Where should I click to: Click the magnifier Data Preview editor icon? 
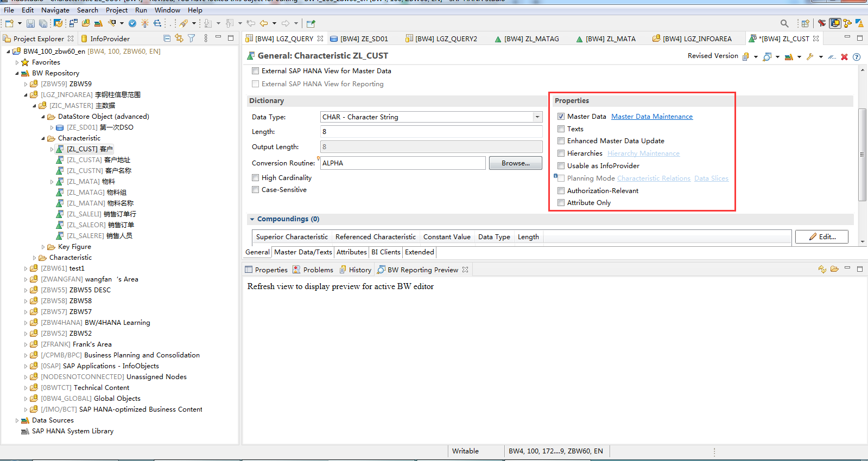[766, 56]
